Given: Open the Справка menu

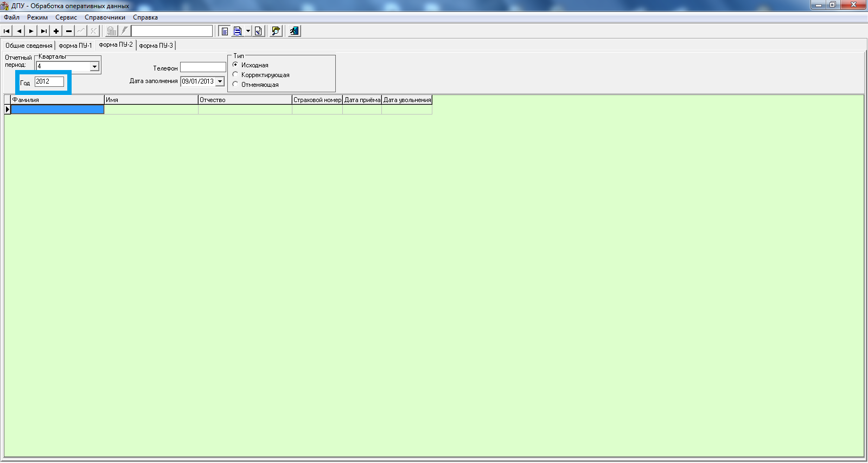Looking at the screenshot, I should pyautogui.click(x=145, y=17).
